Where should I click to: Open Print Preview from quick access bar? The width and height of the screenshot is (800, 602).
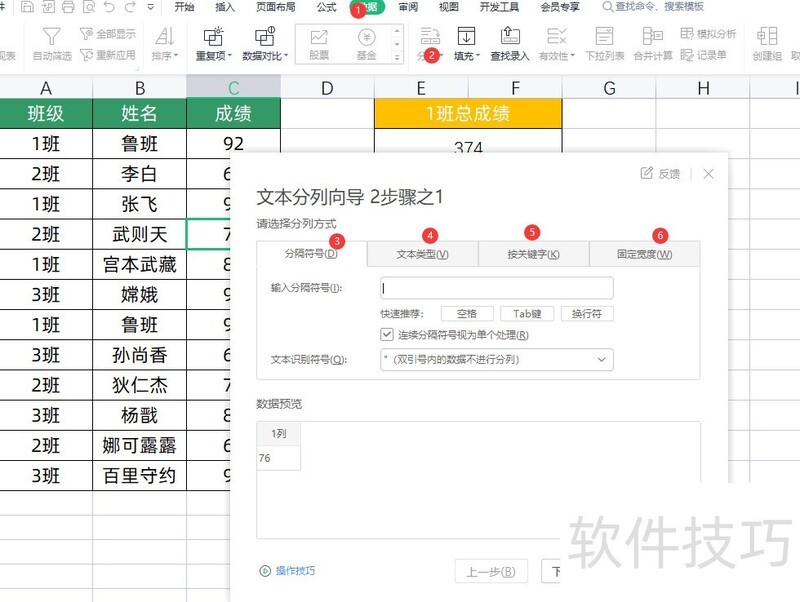coord(88,7)
